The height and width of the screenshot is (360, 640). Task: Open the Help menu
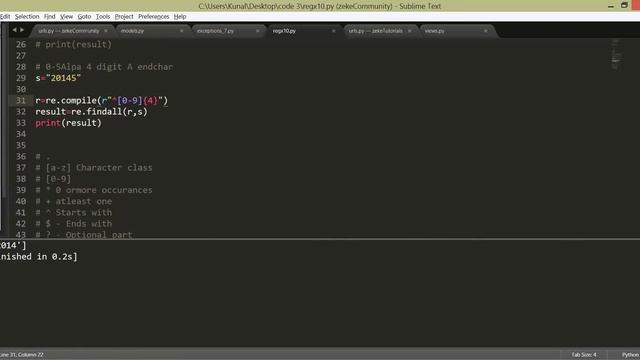pos(180,16)
